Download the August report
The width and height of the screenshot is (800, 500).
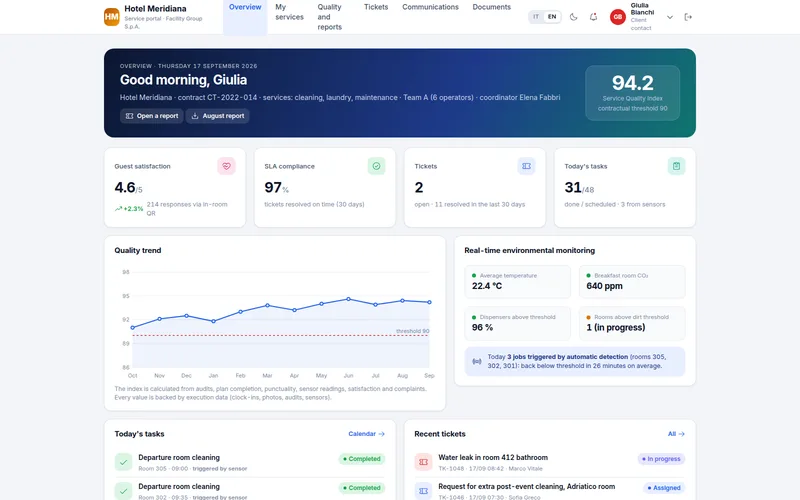[217, 116]
